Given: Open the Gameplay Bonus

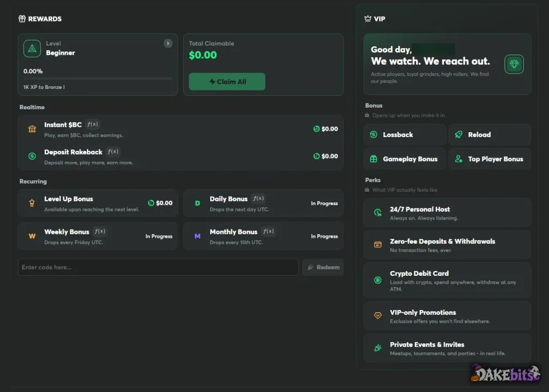Looking at the screenshot, I should pyautogui.click(x=404, y=159).
